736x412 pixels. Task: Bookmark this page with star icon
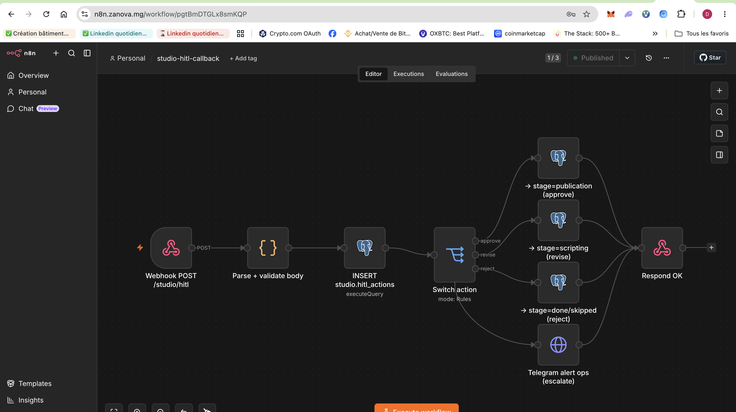[586, 14]
